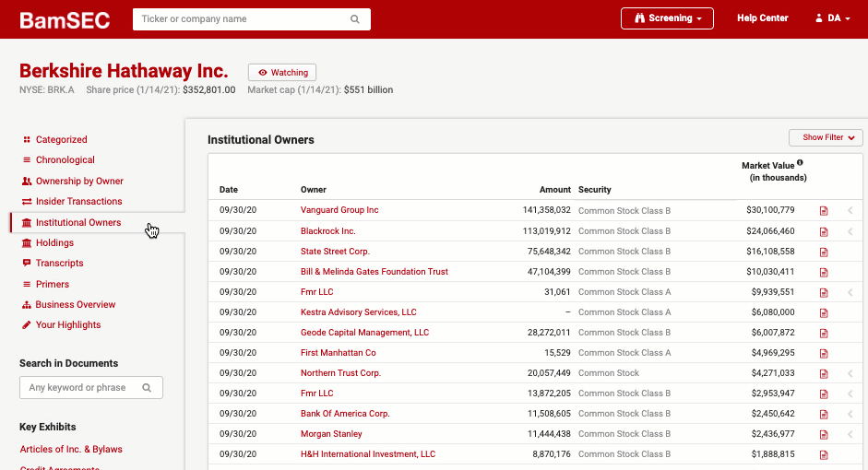868x470 pixels.
Task: Open Northern Trust Corp. link
Action: [x=340, y=372]
